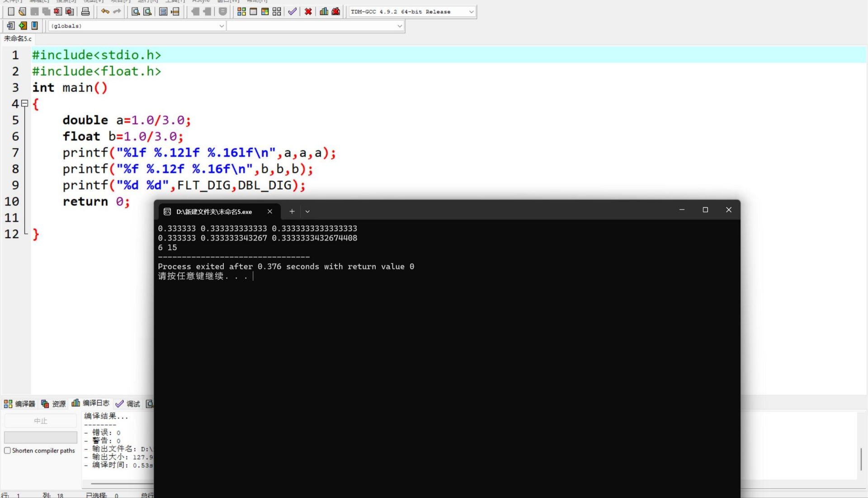Click the purple checkmark syntax check icon
The width and height of the screenshot is (868, 498).
[292, 12]
